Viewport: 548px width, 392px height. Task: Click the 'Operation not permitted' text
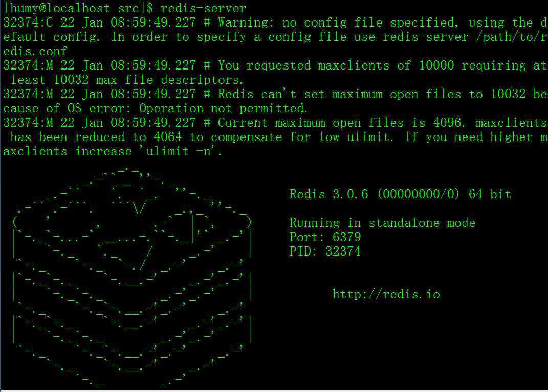[x=223, y=108]
